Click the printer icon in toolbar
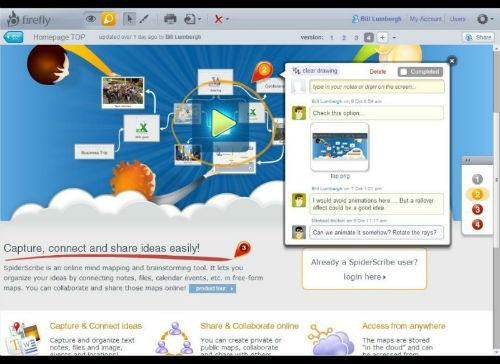 click(170, 19)
